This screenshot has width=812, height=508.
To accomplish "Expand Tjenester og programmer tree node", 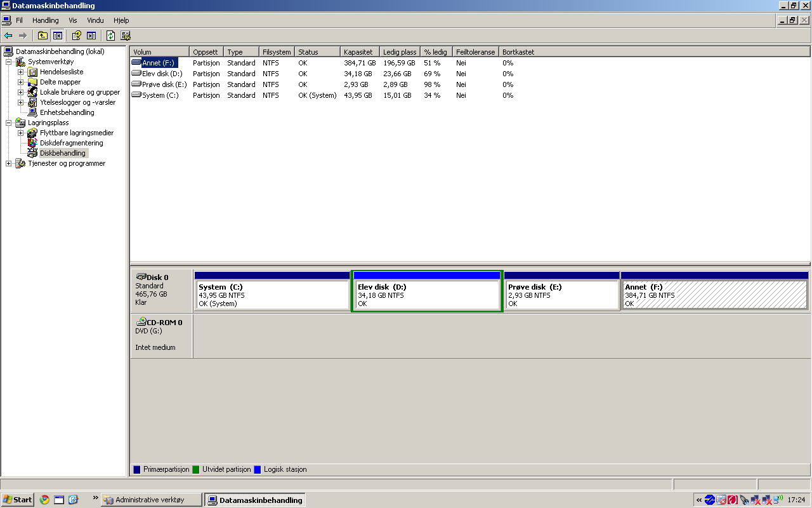I will (x=8, y=163).
